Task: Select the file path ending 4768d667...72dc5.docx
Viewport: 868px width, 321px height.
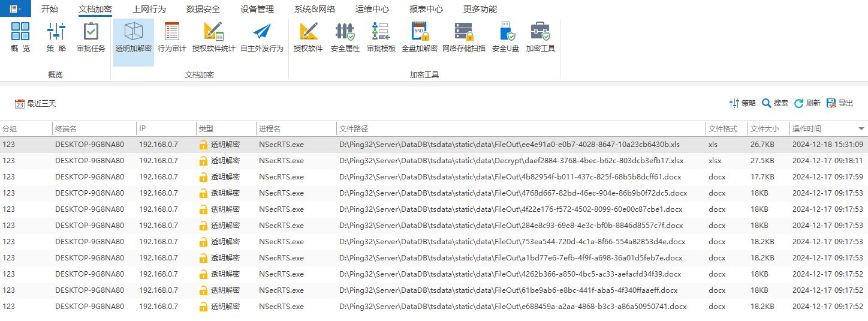Action: pos(513,193)
